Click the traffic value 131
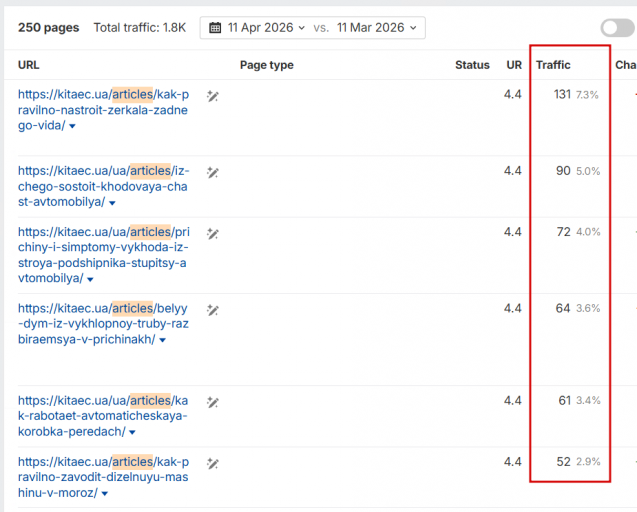The width and height of the screenshot is (637, 512). tap(562, 95)
